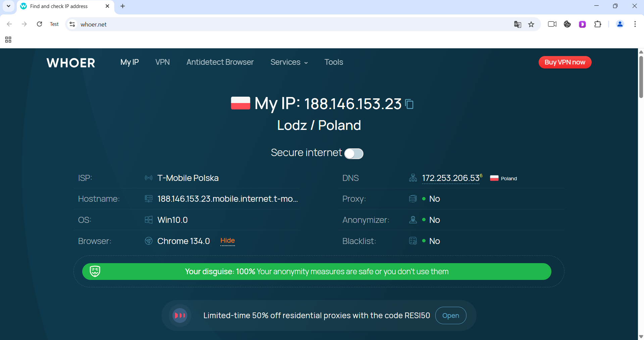Open the Chrome three-dot menu

point(635,24)
